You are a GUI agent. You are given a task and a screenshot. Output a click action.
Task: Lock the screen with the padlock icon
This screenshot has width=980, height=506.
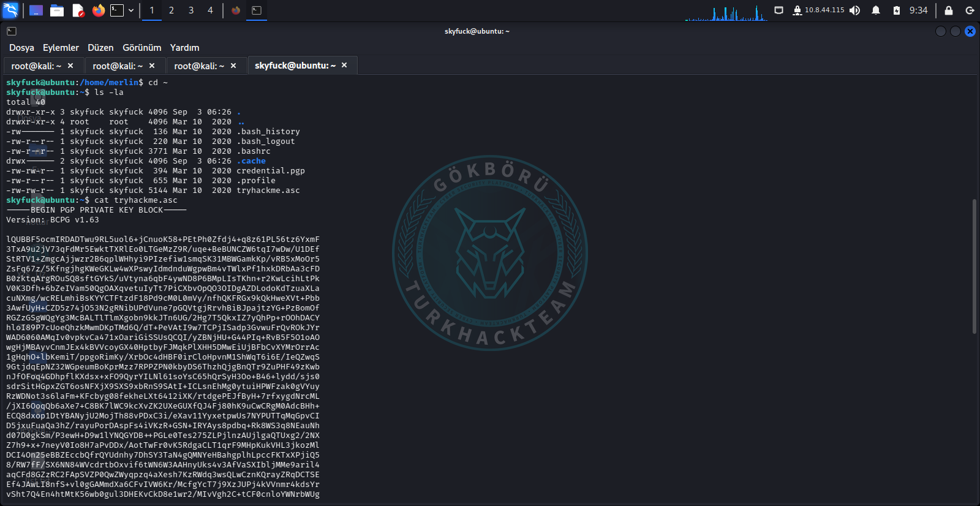pos(949,10)
